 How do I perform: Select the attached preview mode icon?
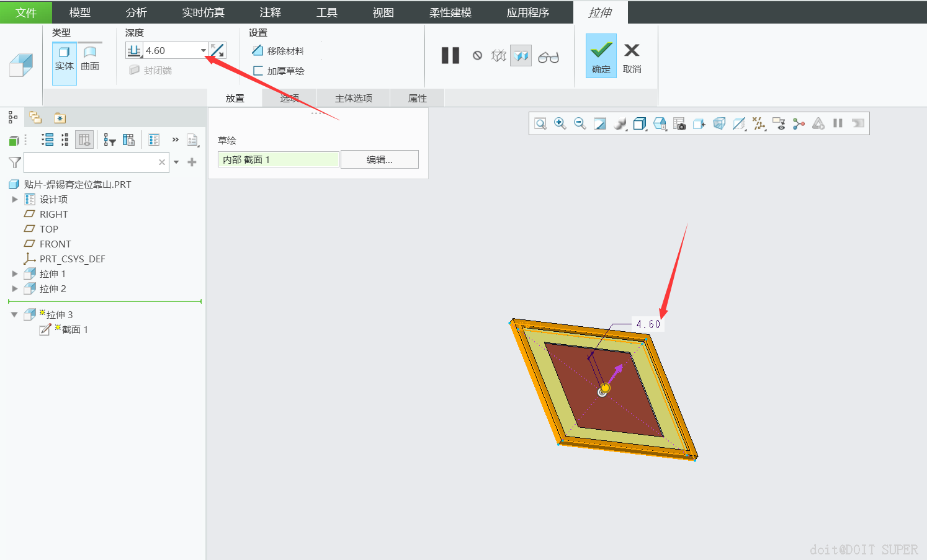coord(521,56)
